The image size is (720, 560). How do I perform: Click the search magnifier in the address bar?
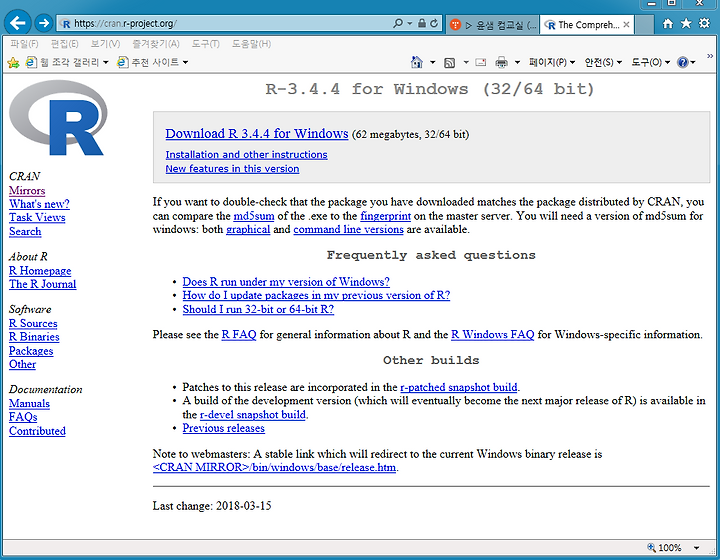tap(398, 23)
